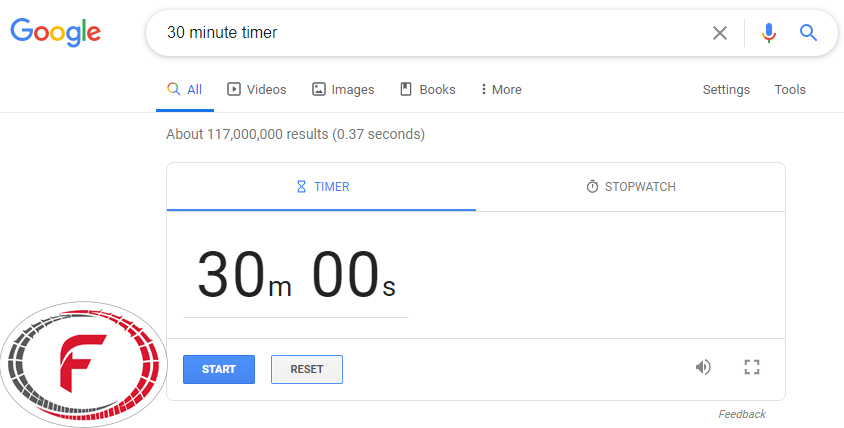Click the hourglass icon on Timer tab
The height and width of the screenshot is (428, 844).
tap(301, 187)
